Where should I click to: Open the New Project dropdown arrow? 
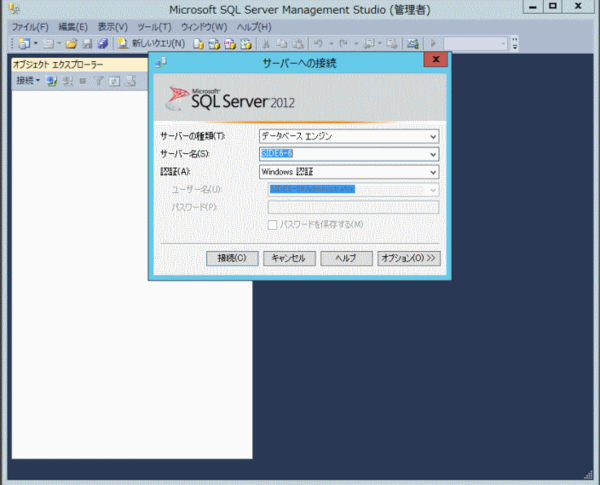36,44
